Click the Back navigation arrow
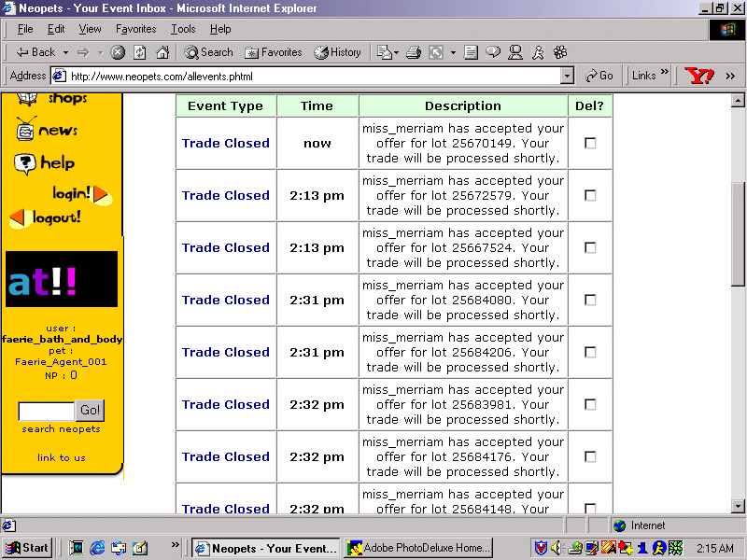 (x=35, y=52)
